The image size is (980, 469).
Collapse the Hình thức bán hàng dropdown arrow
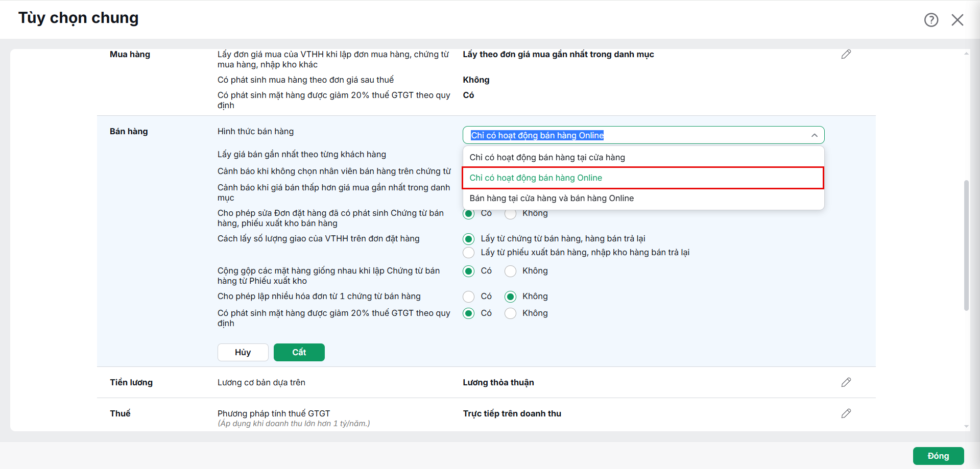pyautogui.click(x=815, y=135)
